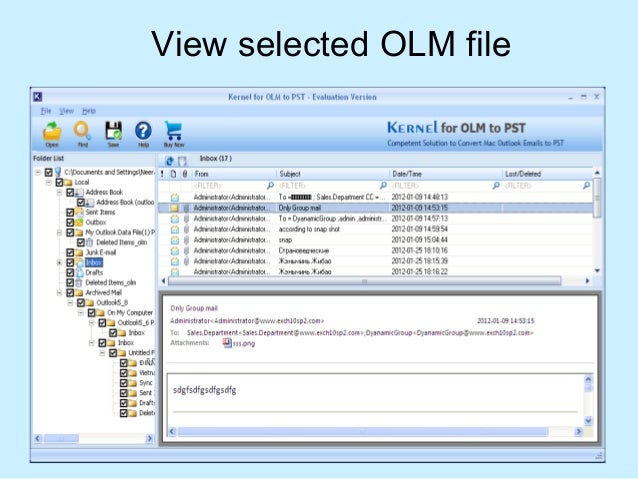The width and height of the screenshot is (638, 479).
Task: Toggle the Sent Items checkbox
Action: pyautogui.click(x=70, y=212)
